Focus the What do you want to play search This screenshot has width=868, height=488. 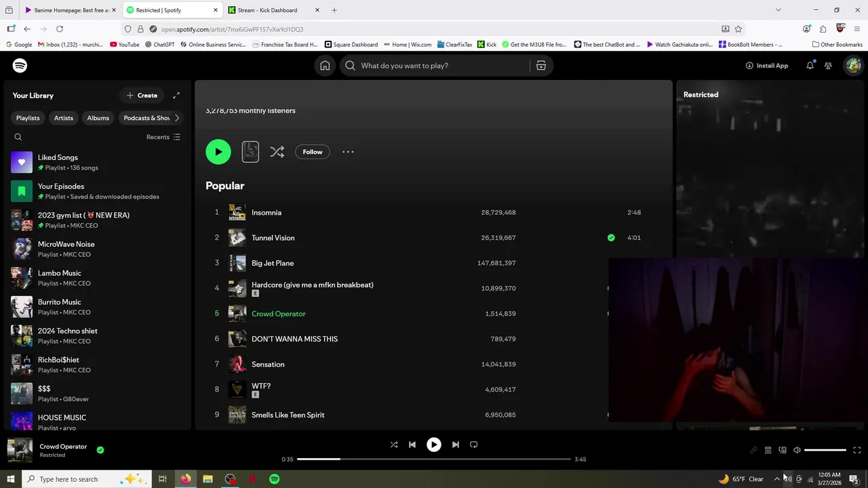point(435,66)
